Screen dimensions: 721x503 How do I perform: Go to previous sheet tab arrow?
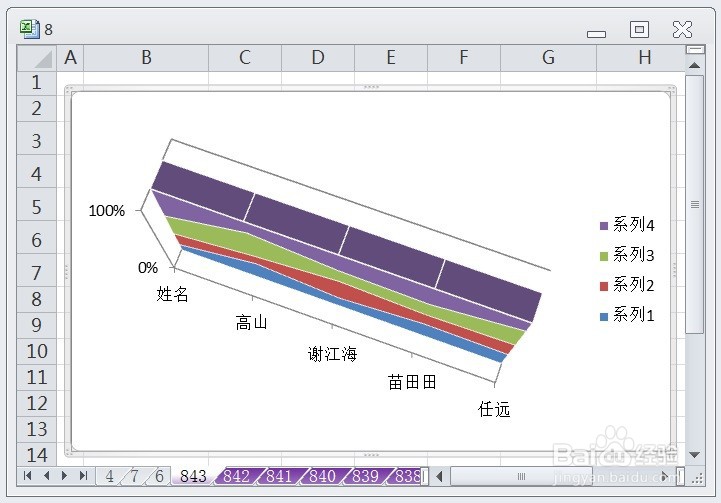click(46, 475)
